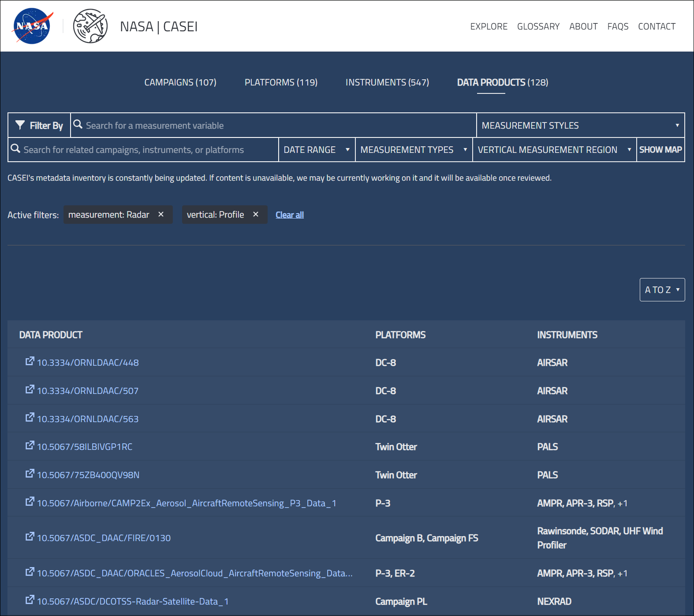Open the Date Range dropdown
The image size is (694, 616).
pos(317,150)
